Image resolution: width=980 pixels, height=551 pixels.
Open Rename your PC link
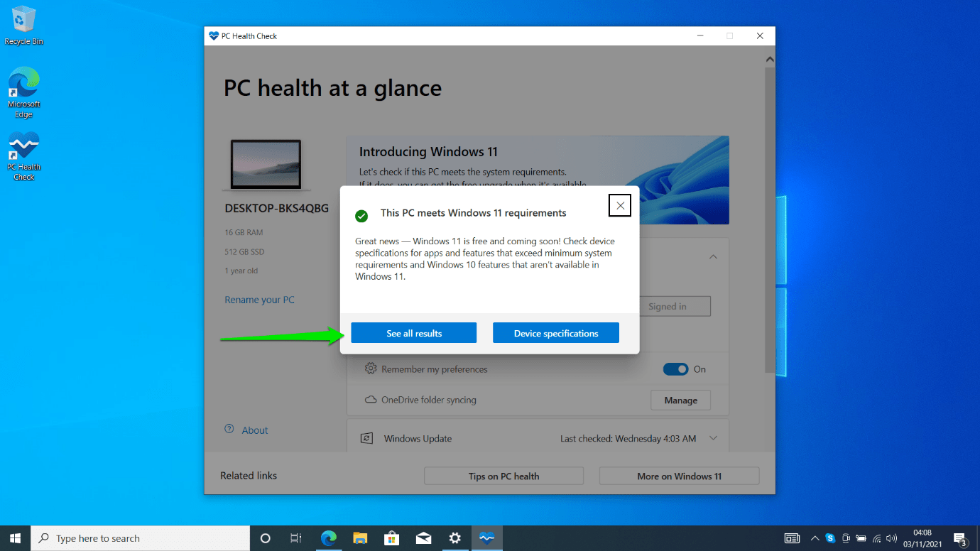(259, 300)
